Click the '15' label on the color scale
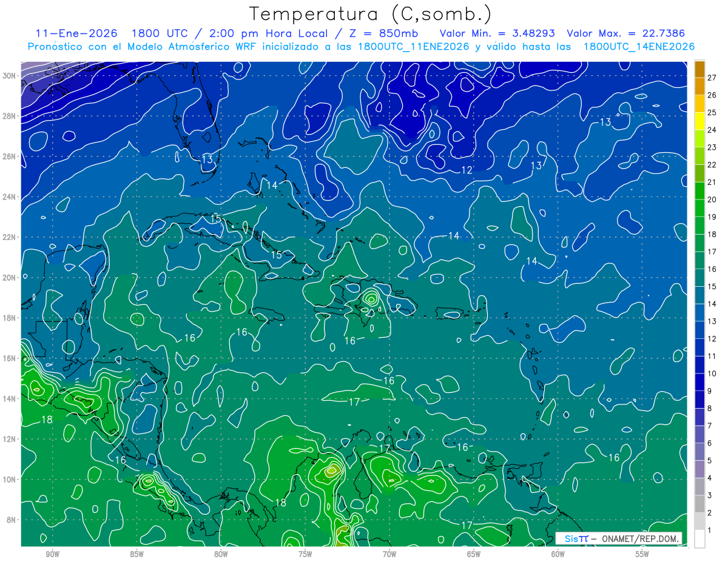728x562 pixels. [712, 286]
